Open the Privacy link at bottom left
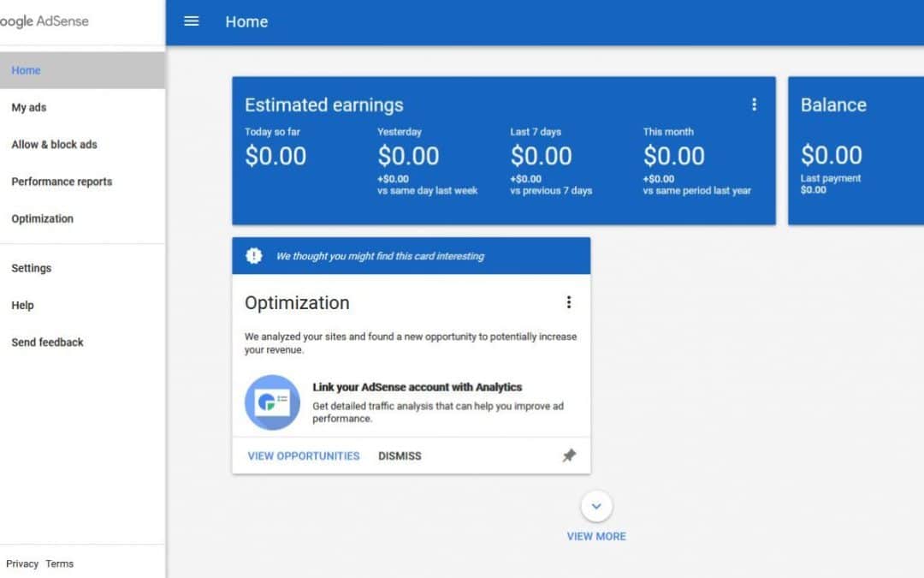The image size is (924, 578). click(21, 563)
